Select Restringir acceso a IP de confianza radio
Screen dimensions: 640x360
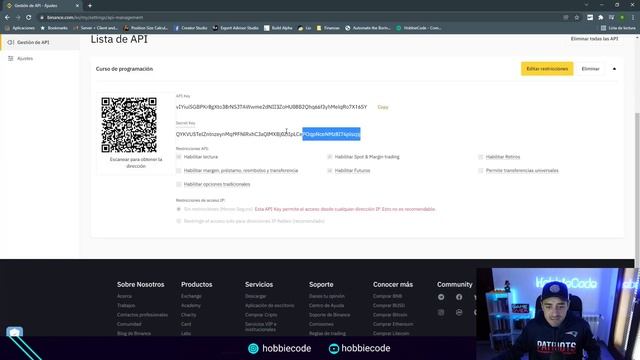coord(179,221)
